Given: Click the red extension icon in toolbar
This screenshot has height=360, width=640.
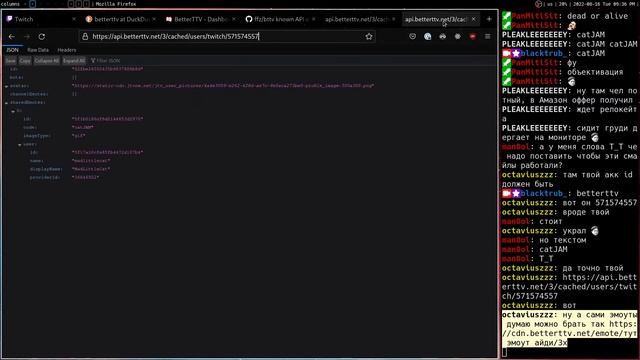Looking at the screenshot, I should pyautogui.click(x=473, y=37).
